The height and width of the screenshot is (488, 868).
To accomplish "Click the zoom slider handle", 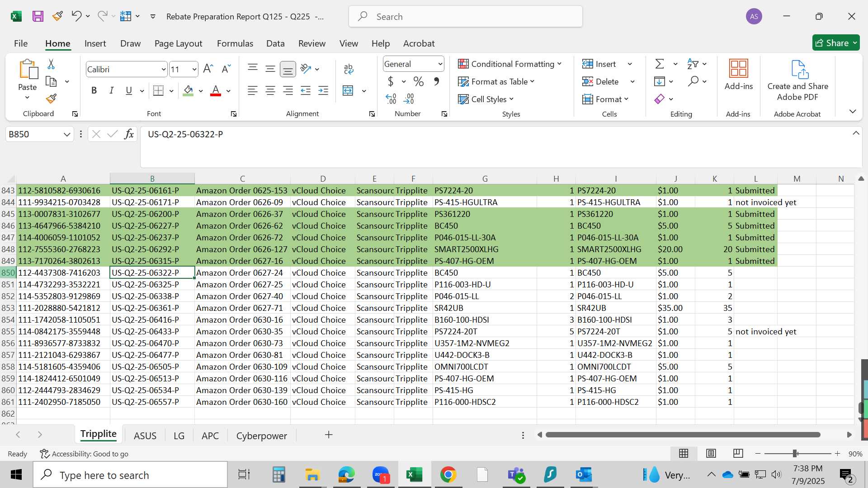I will pos(795,453).
